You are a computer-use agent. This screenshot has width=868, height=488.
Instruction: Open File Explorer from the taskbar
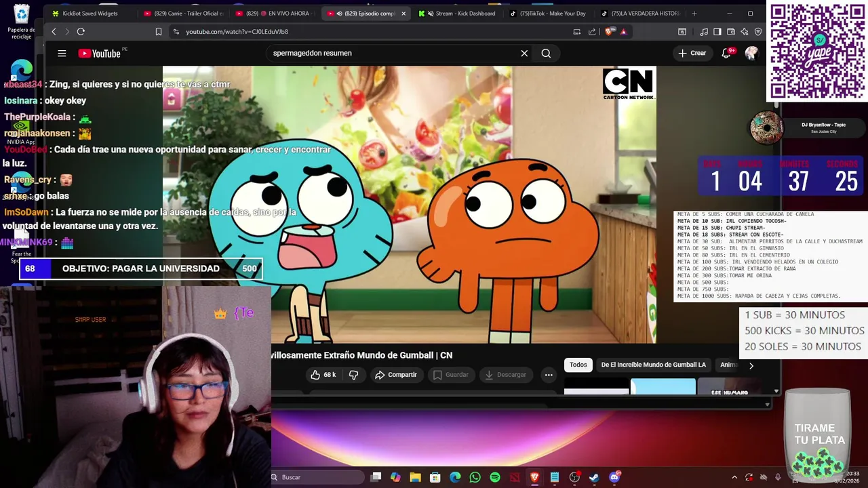coord(415,477)
